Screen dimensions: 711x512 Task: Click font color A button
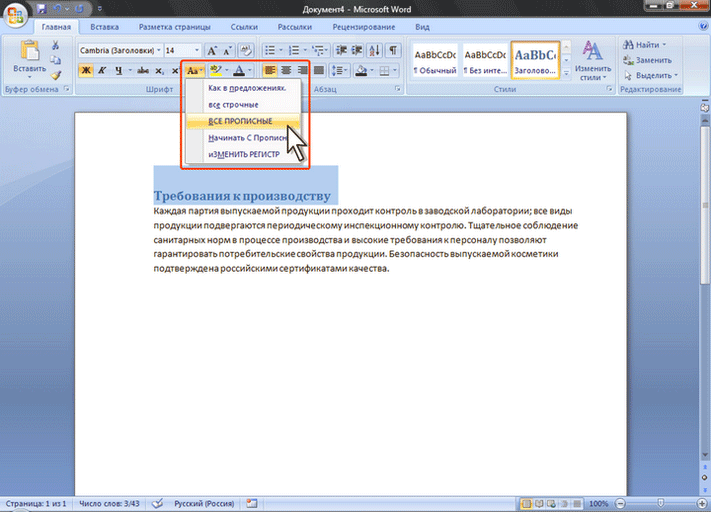pos(239,70)
